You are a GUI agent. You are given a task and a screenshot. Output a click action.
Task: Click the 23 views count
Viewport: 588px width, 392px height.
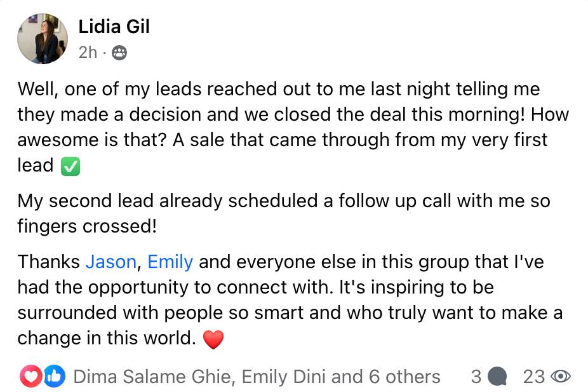click(x=534, y=377)
